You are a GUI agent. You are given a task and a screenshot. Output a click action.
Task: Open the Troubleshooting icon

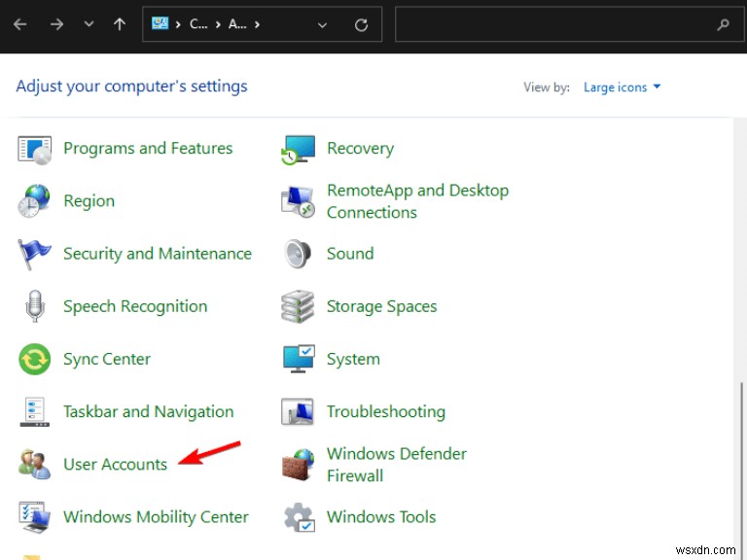point(299,411)
